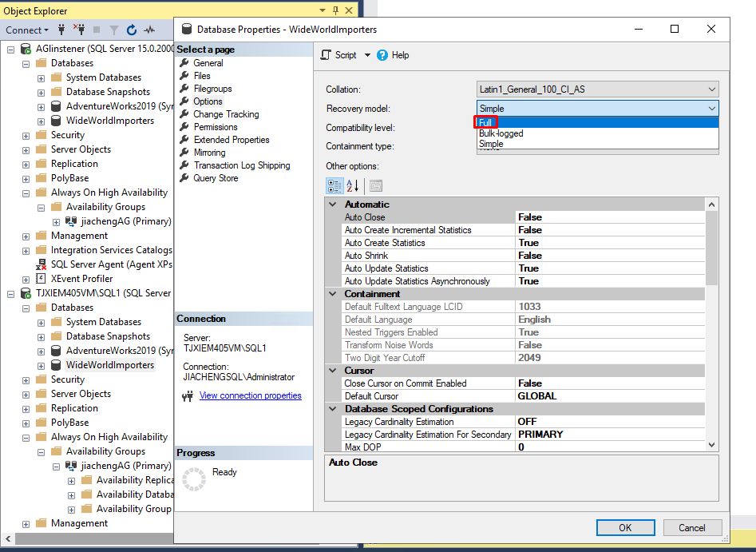Select WideWorldImporters under TJXIEM405VM\SQL1 Databases

click(109, 365)
